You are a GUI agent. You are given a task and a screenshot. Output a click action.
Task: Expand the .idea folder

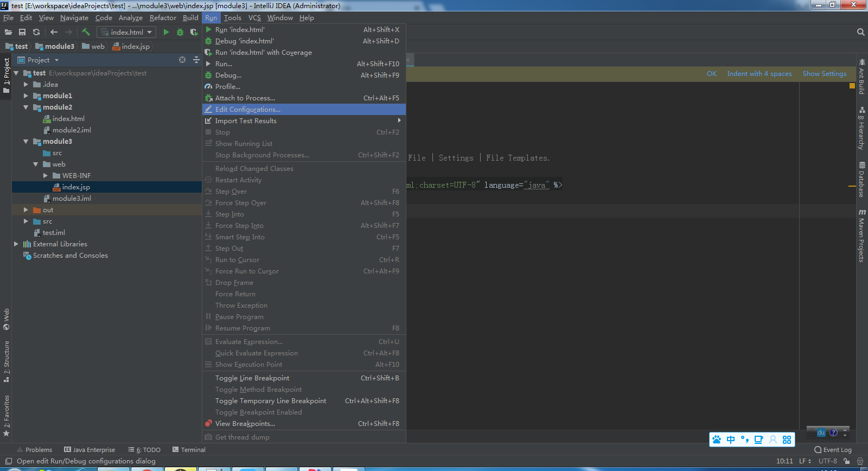pyautogui.click(x=25, y=85)
